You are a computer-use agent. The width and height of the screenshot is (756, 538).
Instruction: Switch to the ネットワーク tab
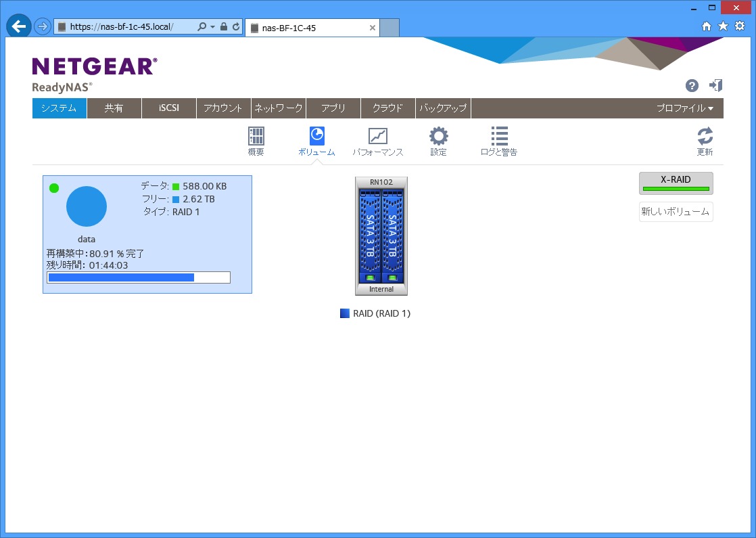click(279, 108)
